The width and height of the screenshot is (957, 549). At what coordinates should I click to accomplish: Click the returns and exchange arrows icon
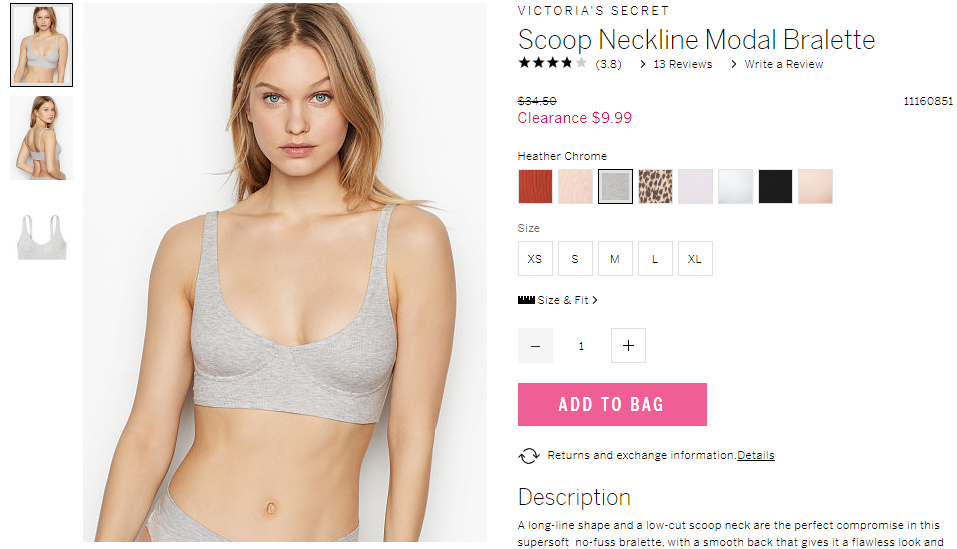[529, 456]
